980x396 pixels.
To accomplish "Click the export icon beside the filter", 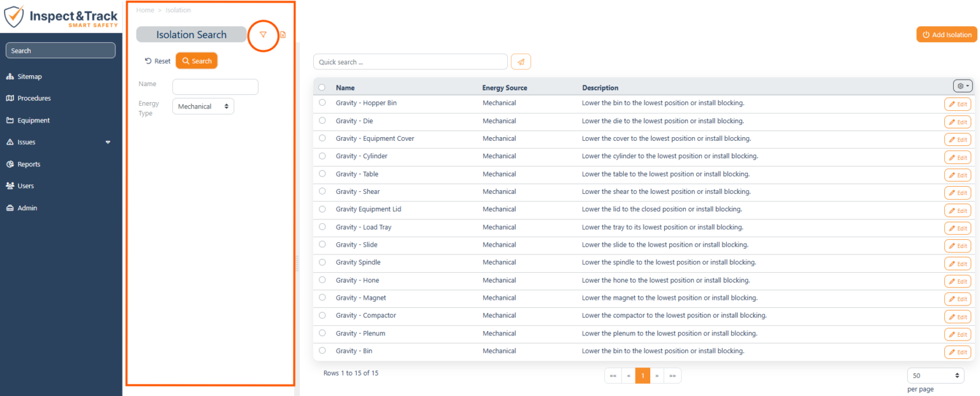I will [x=283, y=35].
